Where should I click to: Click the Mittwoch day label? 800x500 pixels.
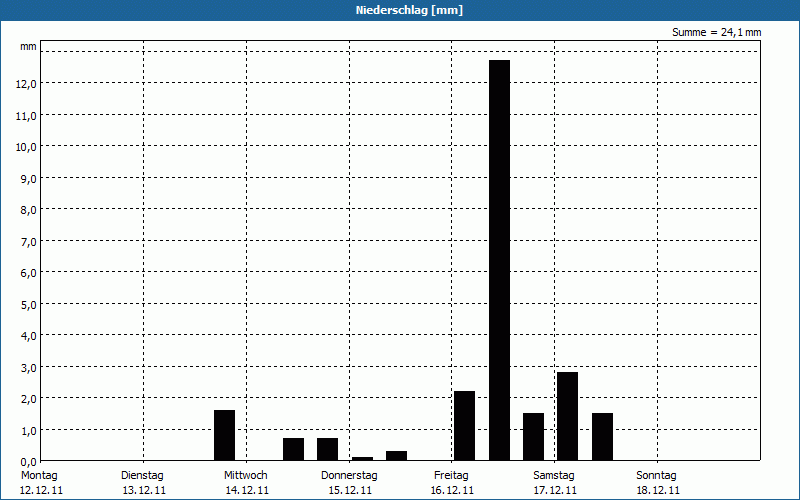coord(245,476)
